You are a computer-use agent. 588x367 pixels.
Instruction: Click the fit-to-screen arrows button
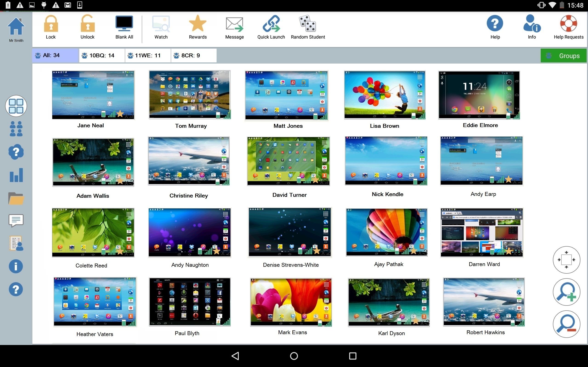(566, 260)
